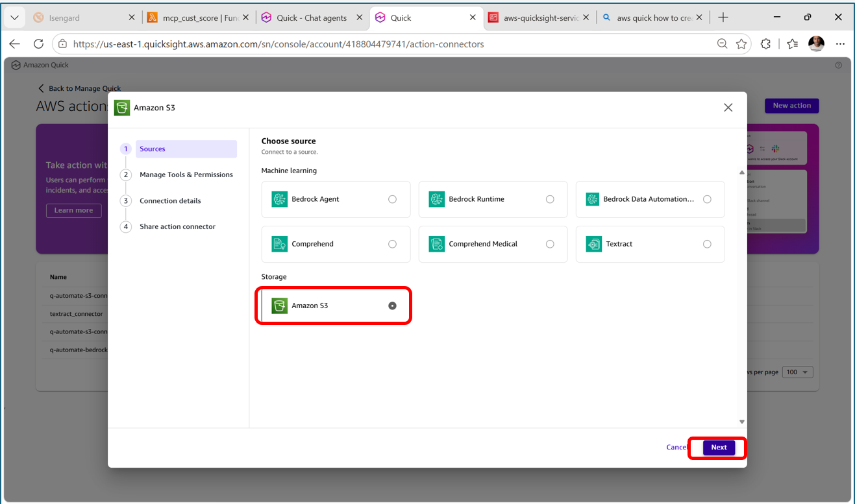The height and width of the screenshot is (504, 855).
Task: Click the down arrow of the source list scrollbar
Action: click(741, 422)
